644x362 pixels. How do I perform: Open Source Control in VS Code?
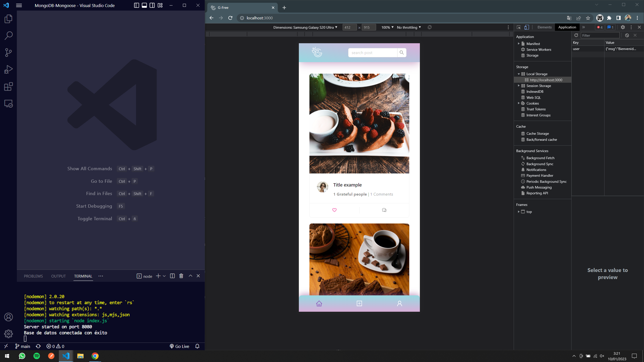(8, 53)
